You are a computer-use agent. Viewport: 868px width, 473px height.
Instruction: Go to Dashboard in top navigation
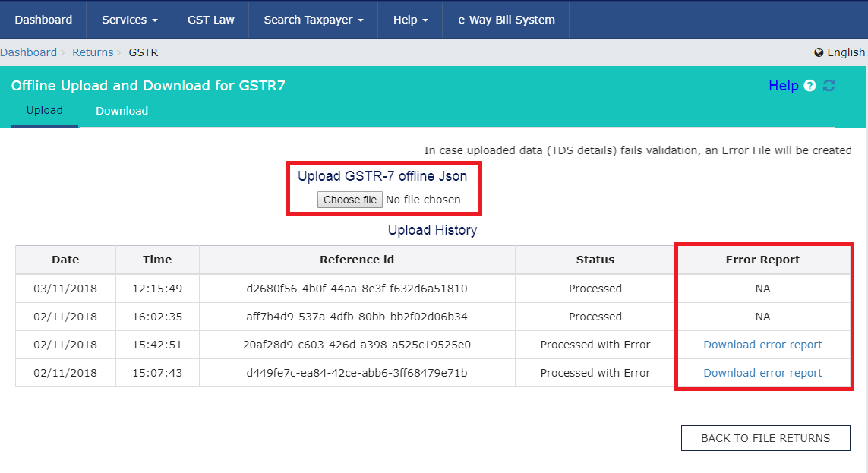tap(43, 20)
